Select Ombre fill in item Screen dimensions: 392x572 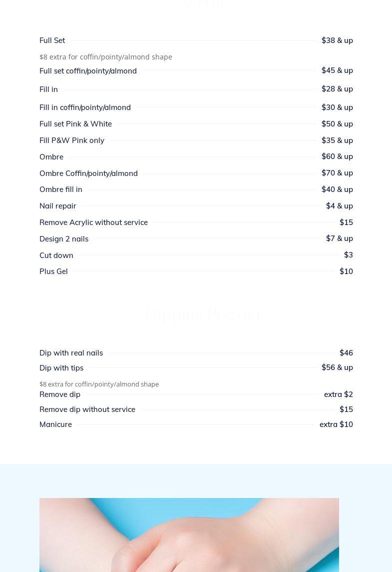61,189
